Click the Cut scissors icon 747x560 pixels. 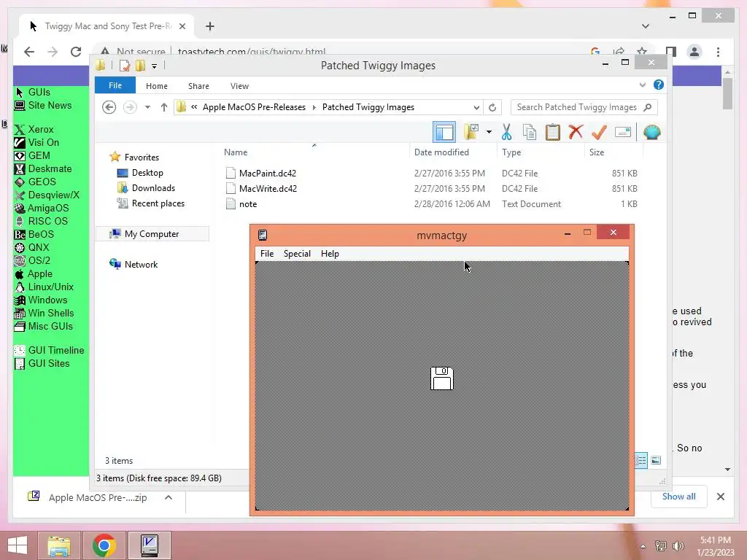coord(506,132)
